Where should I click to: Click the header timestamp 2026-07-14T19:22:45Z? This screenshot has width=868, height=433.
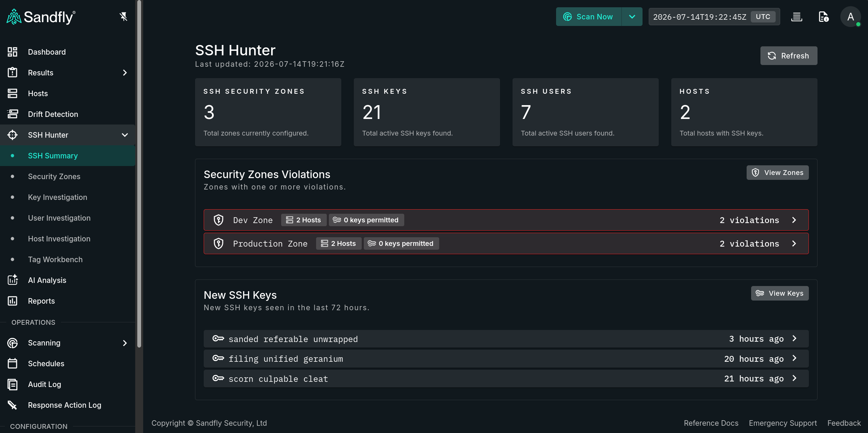pyautogui.click(x=700, y=17)
